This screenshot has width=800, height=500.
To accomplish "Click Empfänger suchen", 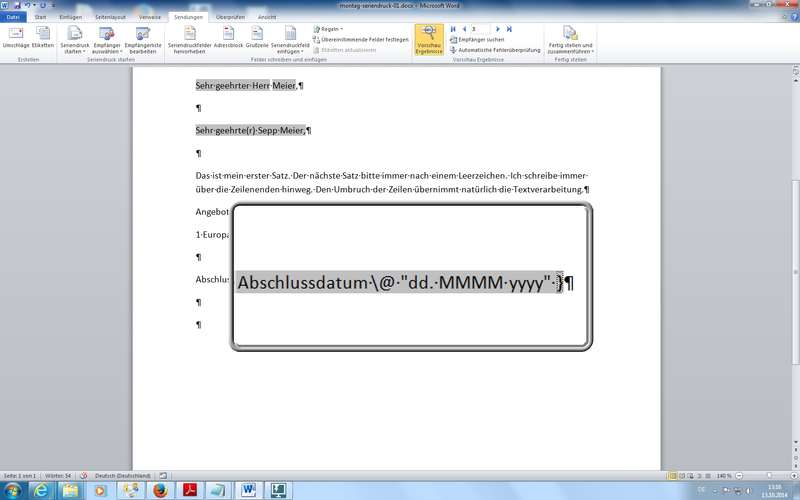I will [x=477, y=39].
